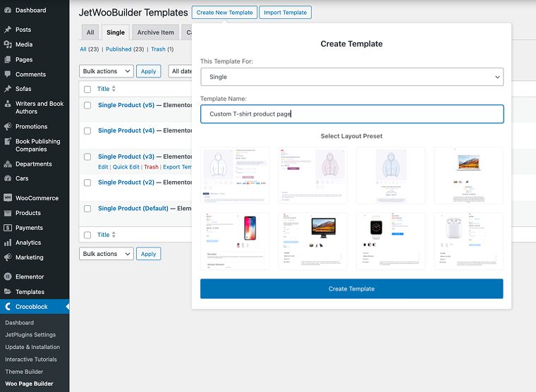This screenshot has width=536, height=392.
Task: Open Woo Page Builder submenu item
Action: pyautogui.click(x=30, y=384)
